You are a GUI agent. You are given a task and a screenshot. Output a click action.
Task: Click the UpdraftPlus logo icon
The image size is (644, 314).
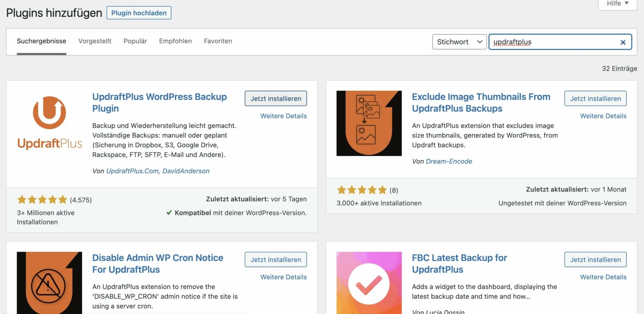tap(49, 123)
